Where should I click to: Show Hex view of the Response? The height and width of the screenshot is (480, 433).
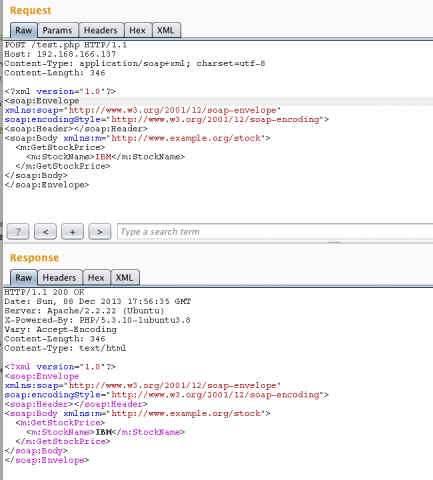96,278
